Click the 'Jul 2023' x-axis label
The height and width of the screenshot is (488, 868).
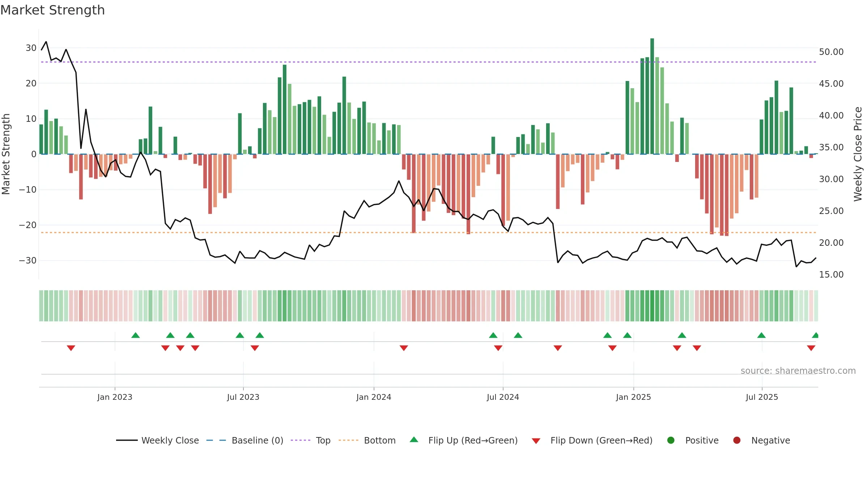(243, 397)
